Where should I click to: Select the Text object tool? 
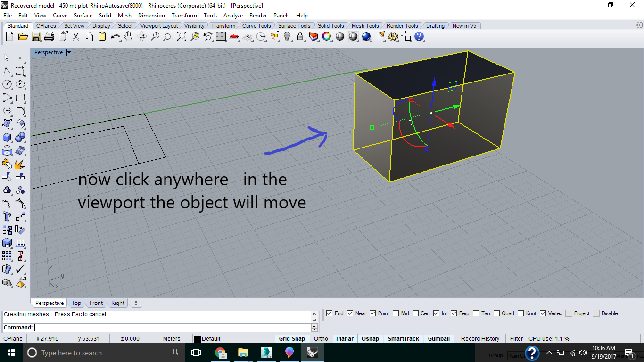[x=7, y=216]
